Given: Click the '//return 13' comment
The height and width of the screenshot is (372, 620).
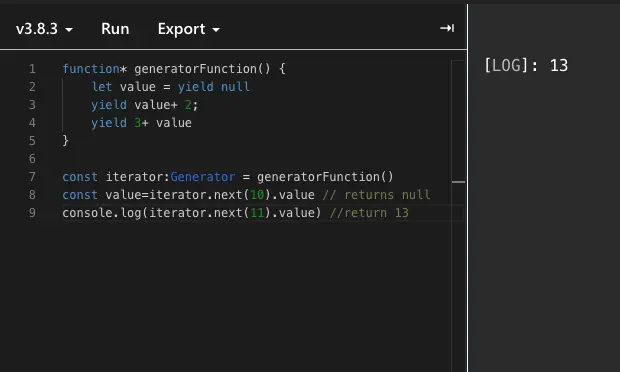Looking at the screenshot, I should click(369, 213).
